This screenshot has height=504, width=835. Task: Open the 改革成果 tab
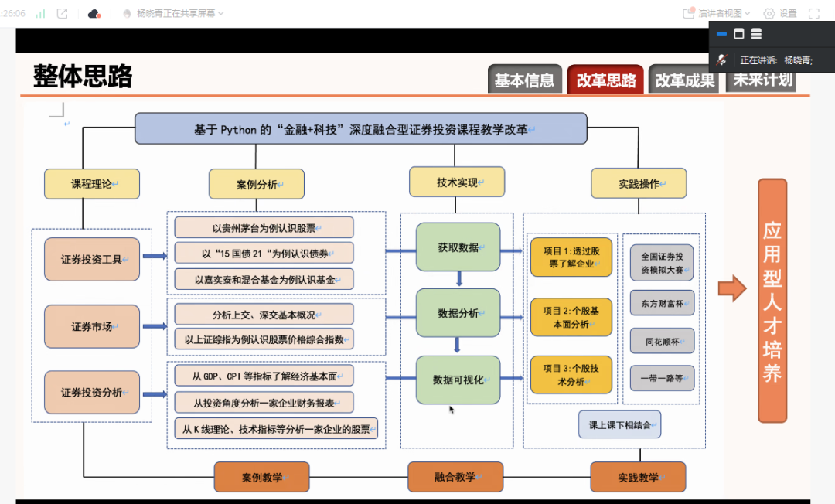click(x=684, y=80)
